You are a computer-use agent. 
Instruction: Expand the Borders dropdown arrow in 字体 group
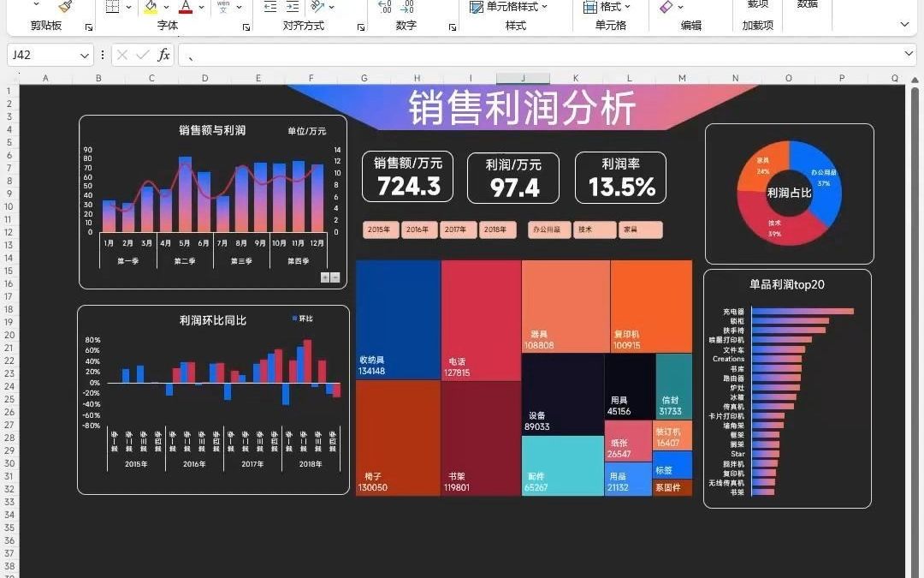click(x=128, y=7)
